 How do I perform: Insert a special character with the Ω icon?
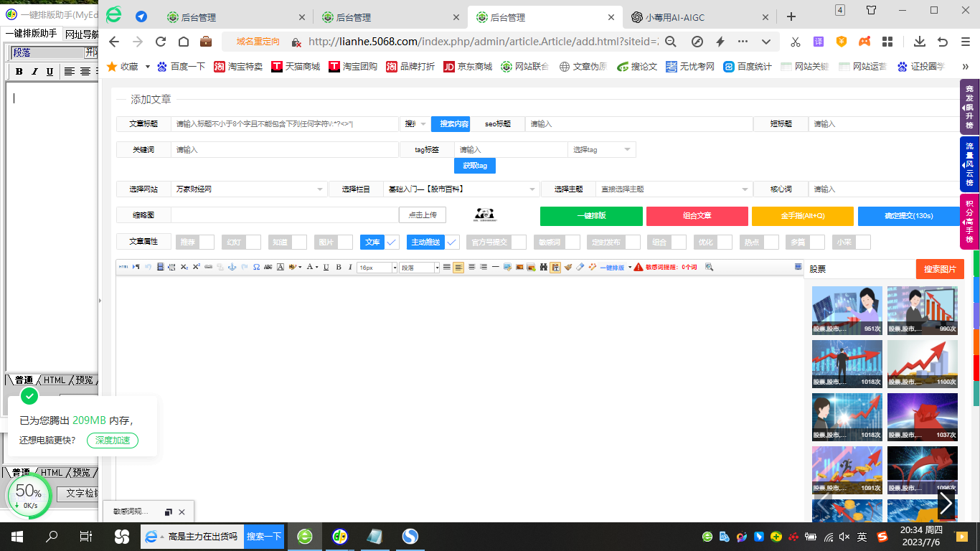(x=255, y=267)
